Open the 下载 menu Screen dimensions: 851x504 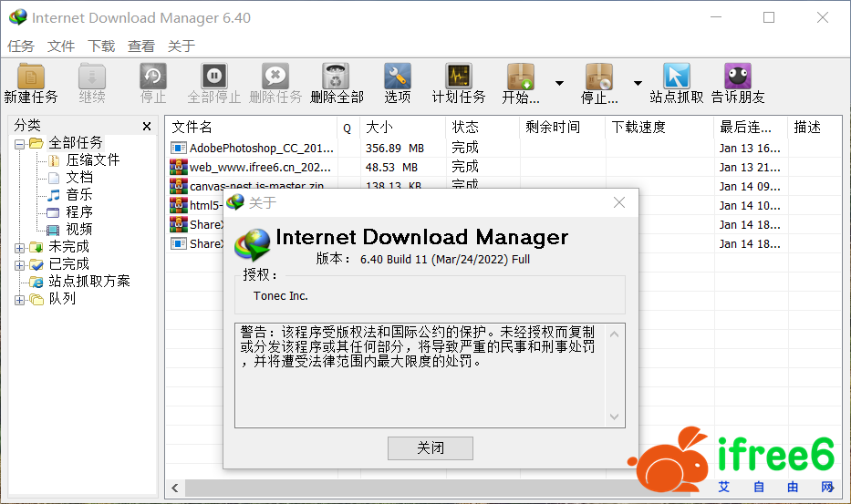(x=101, y=46)
